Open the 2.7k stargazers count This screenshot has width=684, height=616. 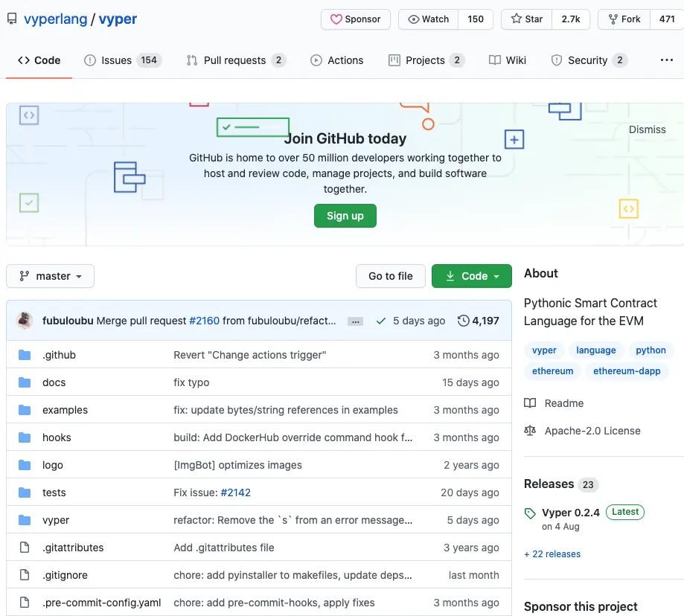point(571,19)
